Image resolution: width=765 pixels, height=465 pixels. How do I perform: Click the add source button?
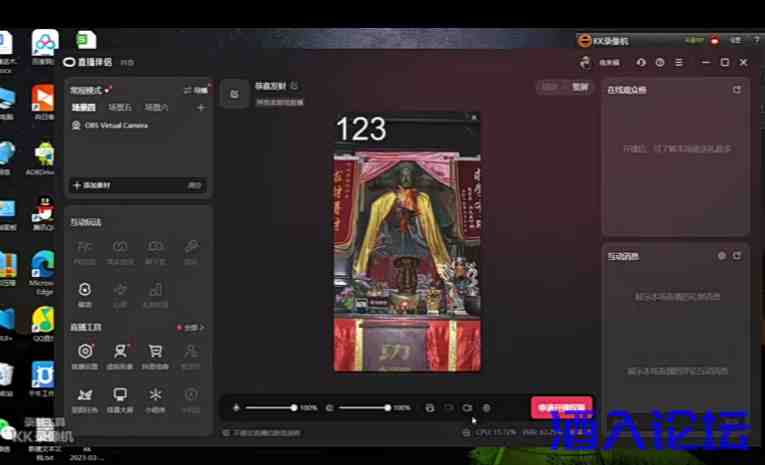pyautogui.click(x=92, y=185)
